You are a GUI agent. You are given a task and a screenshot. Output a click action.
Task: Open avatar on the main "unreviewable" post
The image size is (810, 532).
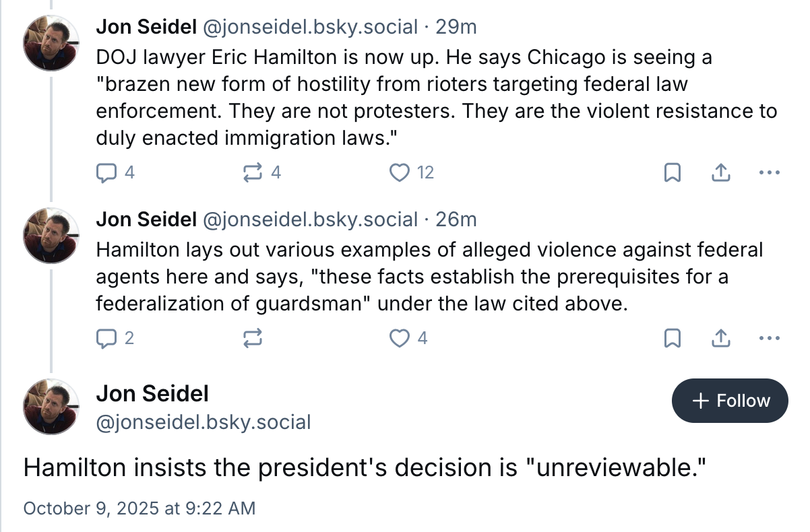(51, 406)
